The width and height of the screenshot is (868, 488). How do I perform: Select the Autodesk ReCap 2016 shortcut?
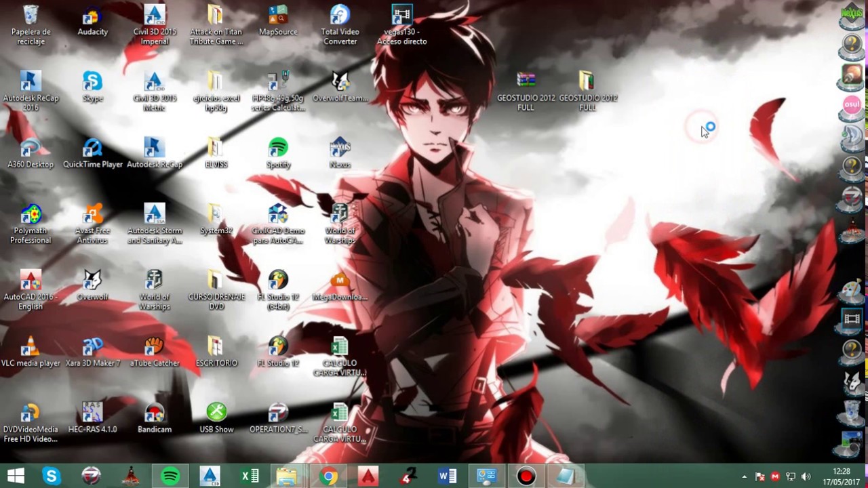31,91
